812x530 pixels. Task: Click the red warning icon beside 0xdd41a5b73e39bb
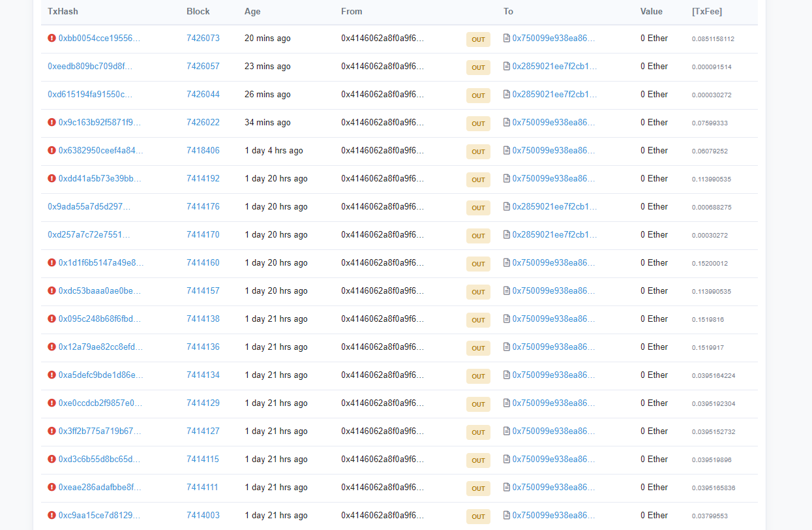point(52,178)
